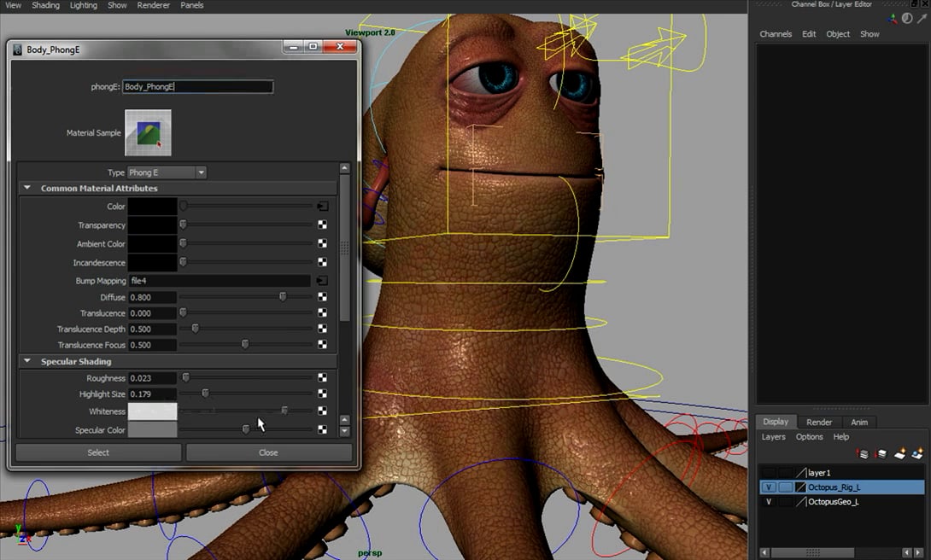Create layer from selected objects icon
The width and height of the screenshot is (931, 560).
(917, 454)
